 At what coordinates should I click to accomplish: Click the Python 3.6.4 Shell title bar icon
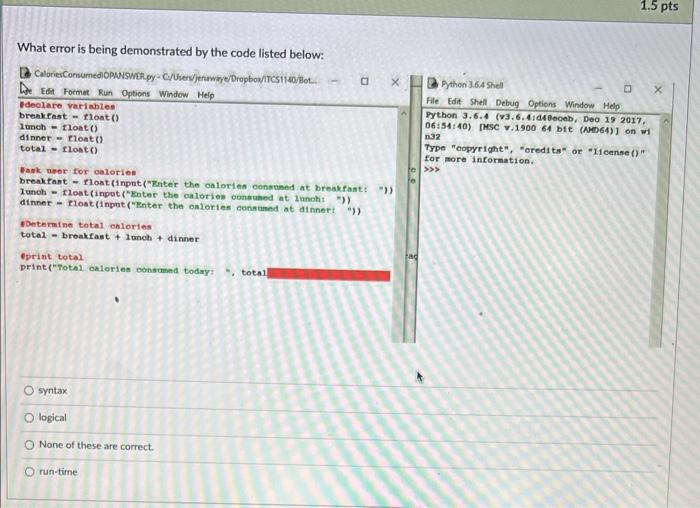click(x=432, y=83)
